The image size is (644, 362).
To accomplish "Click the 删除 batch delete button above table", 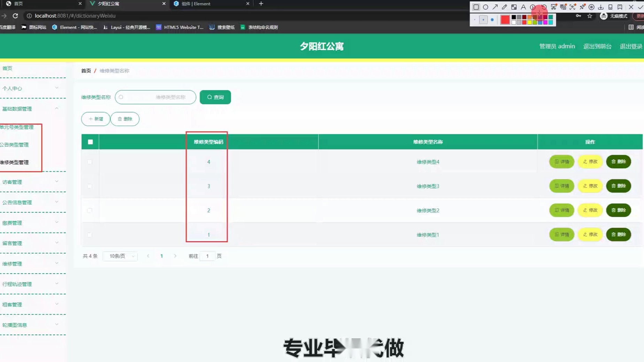I will click(125, 119).
